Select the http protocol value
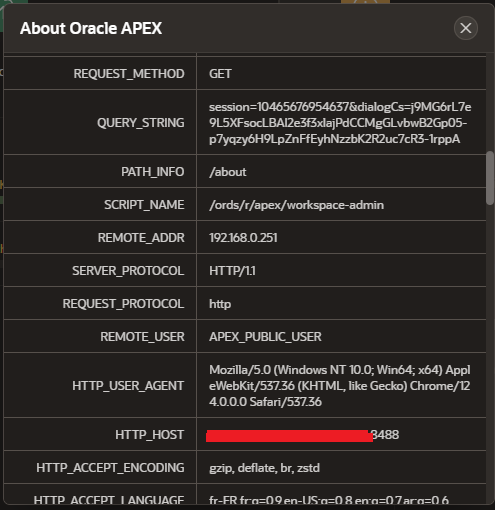Screen dimensions: 495x510 pyautogui.click(x=220, y=304)
